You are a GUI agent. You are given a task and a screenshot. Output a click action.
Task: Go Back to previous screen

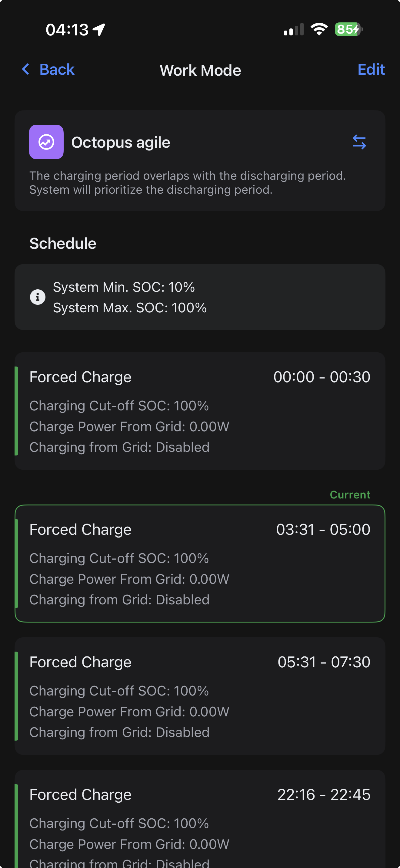coord(57,69)
